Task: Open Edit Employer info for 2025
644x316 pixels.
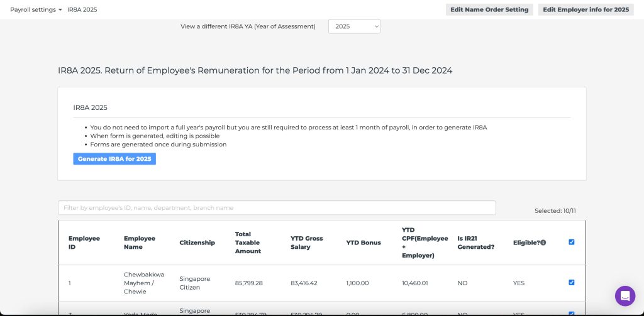Action: pos(586,10)
